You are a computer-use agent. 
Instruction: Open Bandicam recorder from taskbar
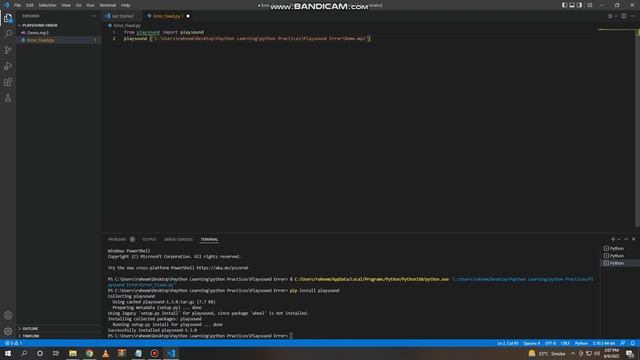tap(154, 353)
